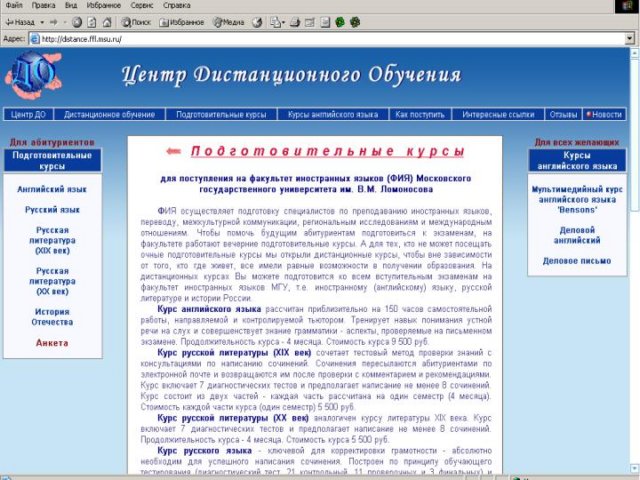
Task: Click bold text Курс русского языка
Action: (204, 451)
